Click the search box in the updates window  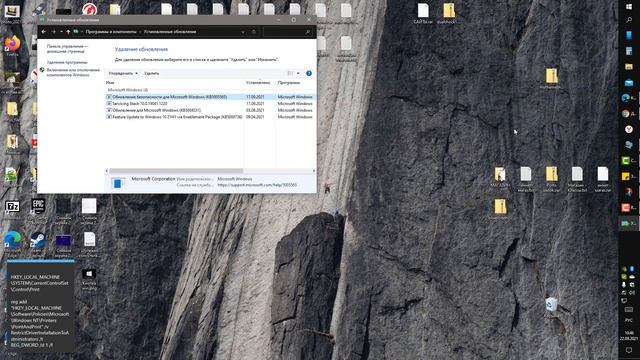(289, 32)
